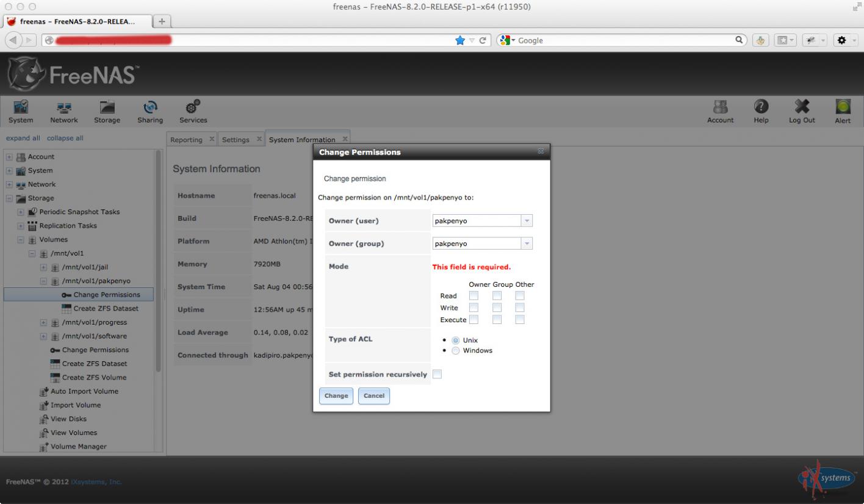This screenshot has width=864, height=504.
Task: Select the Windows ACL radio button
Action: 455,350
